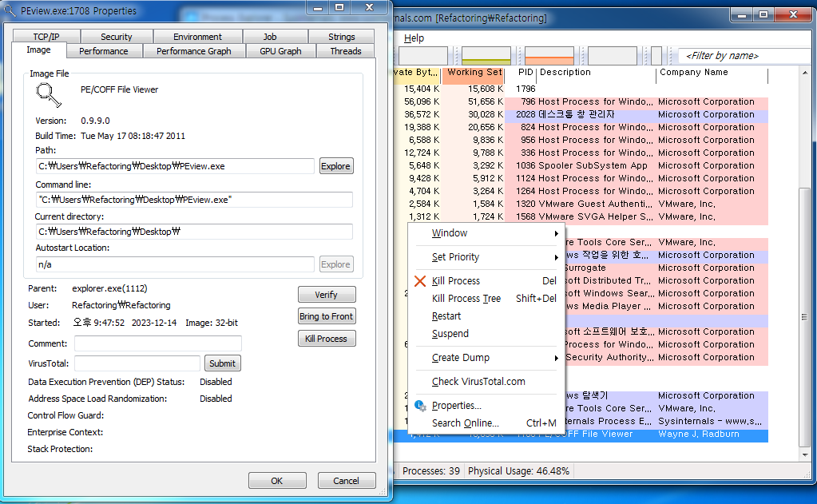Sort by the PID column header
Image resolution: width=817 pixels, height=504 pixels.
[x=522, y=73]
